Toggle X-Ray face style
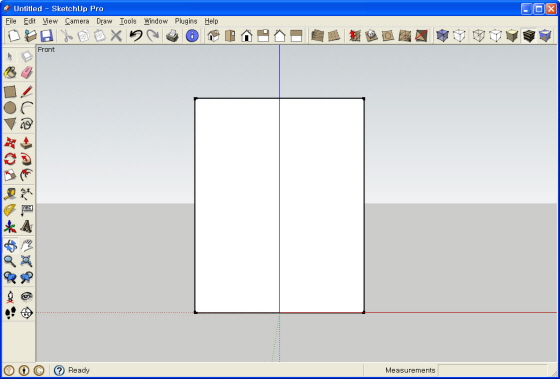The image size is (560, 379). click(x=442, y=36)
